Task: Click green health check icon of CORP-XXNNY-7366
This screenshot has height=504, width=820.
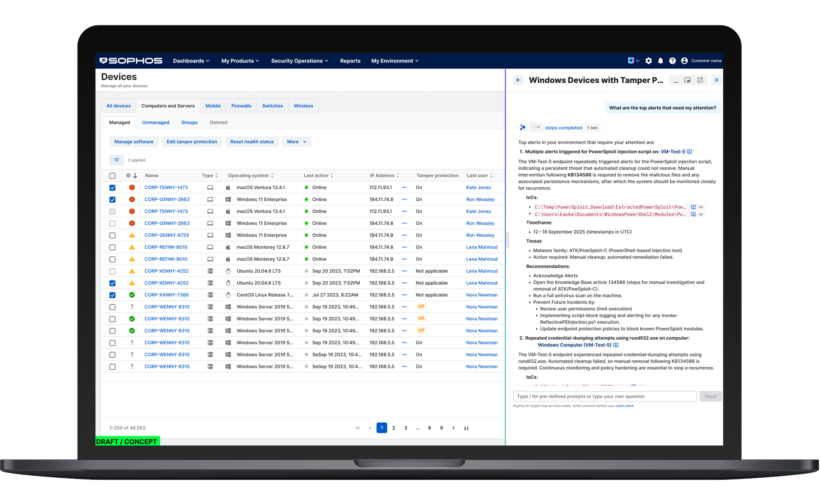Action: (x=132, y=295)
